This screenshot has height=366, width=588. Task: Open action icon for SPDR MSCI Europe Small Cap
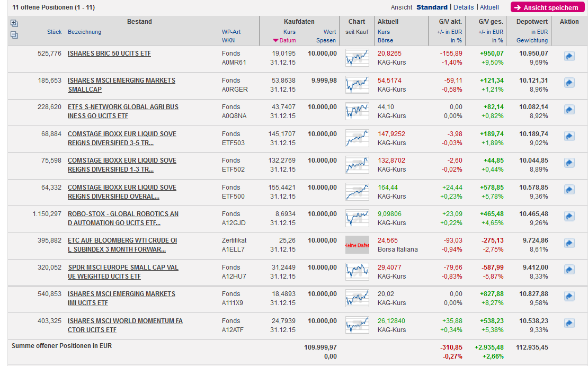coord(569,270)
